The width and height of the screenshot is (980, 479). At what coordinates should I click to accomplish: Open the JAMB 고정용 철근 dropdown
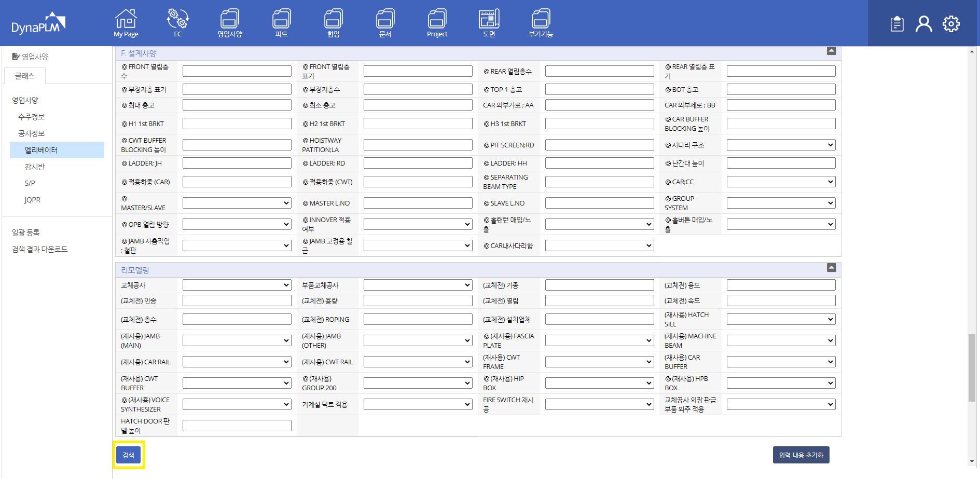(418, 246)
